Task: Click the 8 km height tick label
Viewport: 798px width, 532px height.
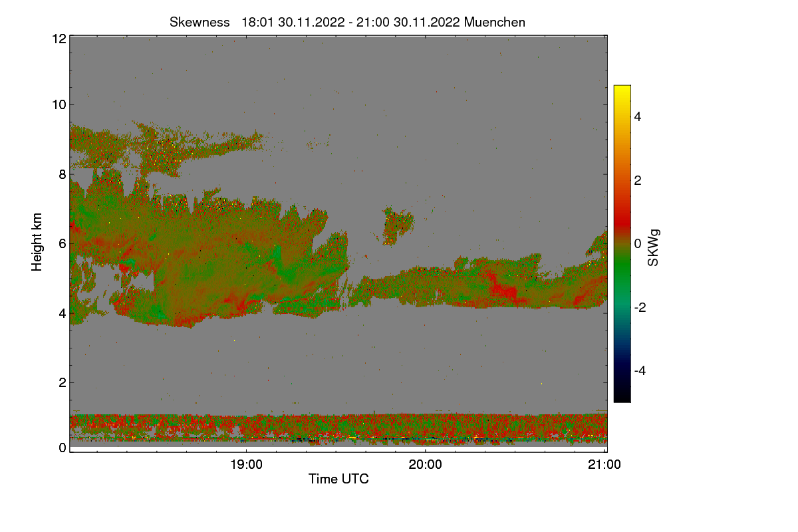Action: [x=62, y=174]
